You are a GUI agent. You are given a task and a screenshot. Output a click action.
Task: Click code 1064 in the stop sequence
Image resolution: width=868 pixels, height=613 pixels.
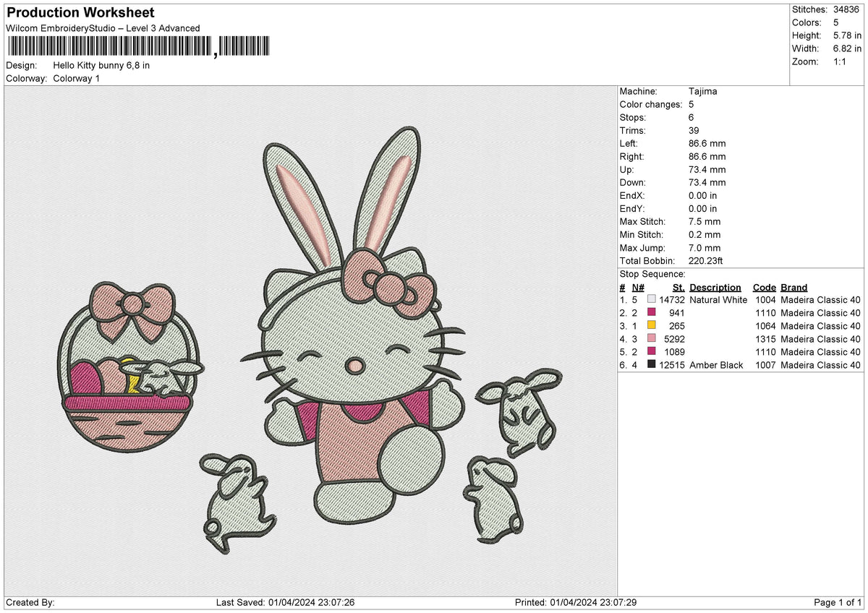764,325
